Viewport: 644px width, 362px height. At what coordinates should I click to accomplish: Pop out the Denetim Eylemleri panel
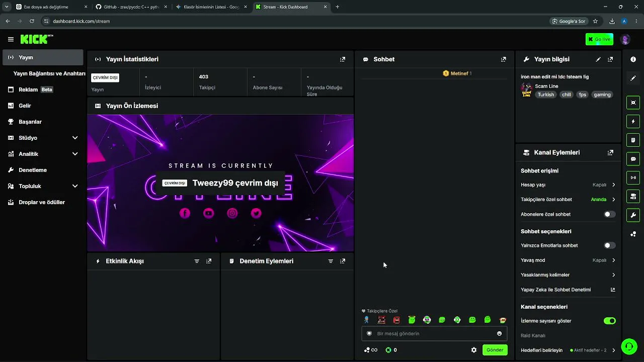coord(343,261)
